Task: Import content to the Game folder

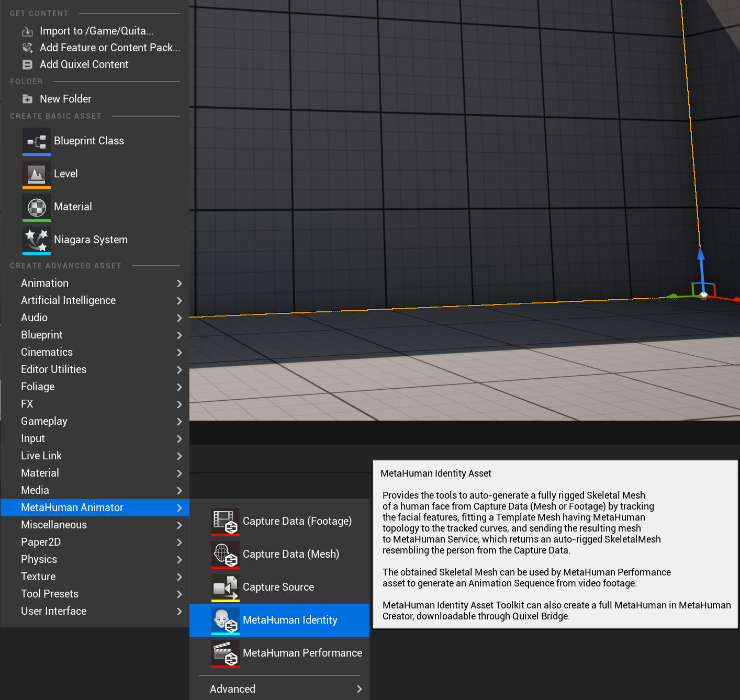Action: click(96, 30)
